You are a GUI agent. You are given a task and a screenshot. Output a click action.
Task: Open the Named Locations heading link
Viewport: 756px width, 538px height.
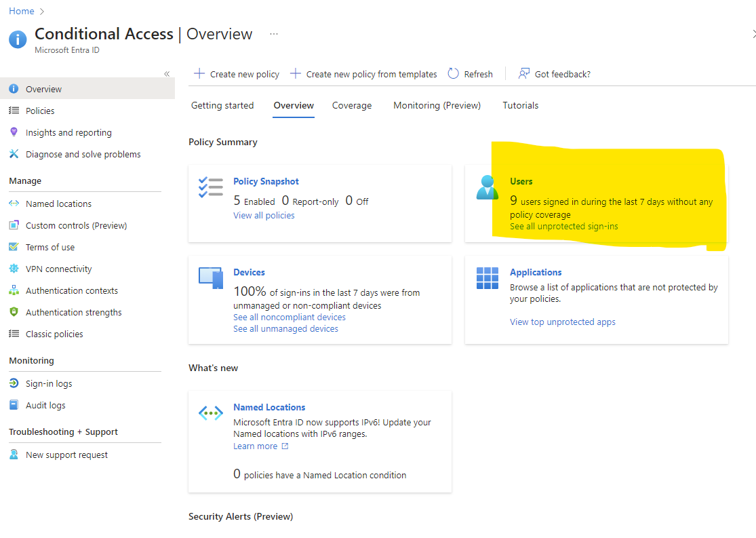pos(269,407)
